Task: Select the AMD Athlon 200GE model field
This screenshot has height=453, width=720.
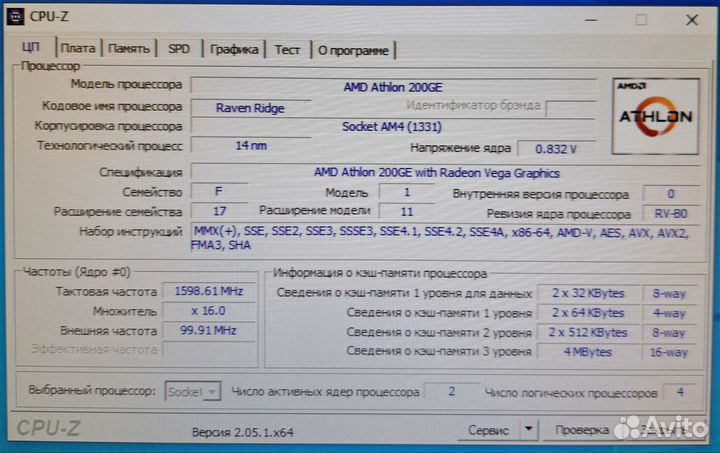Action: [x=393, y=87]
